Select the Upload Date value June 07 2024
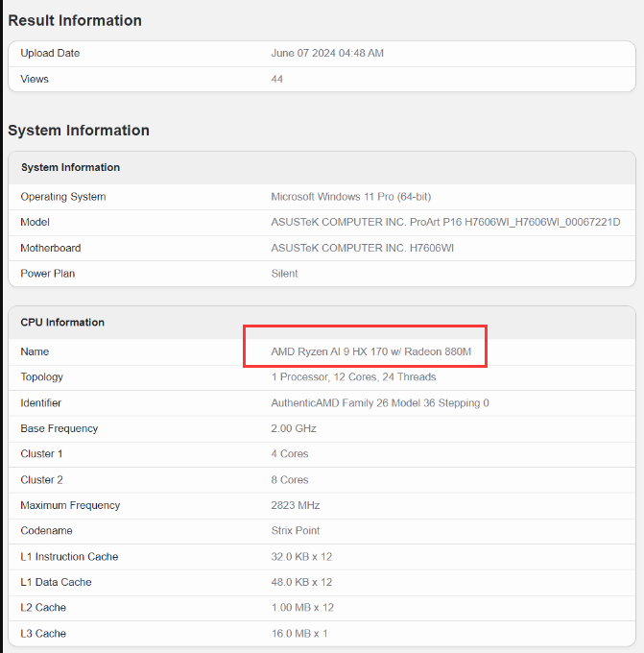644x653 pixels. (x=327, y=53)
